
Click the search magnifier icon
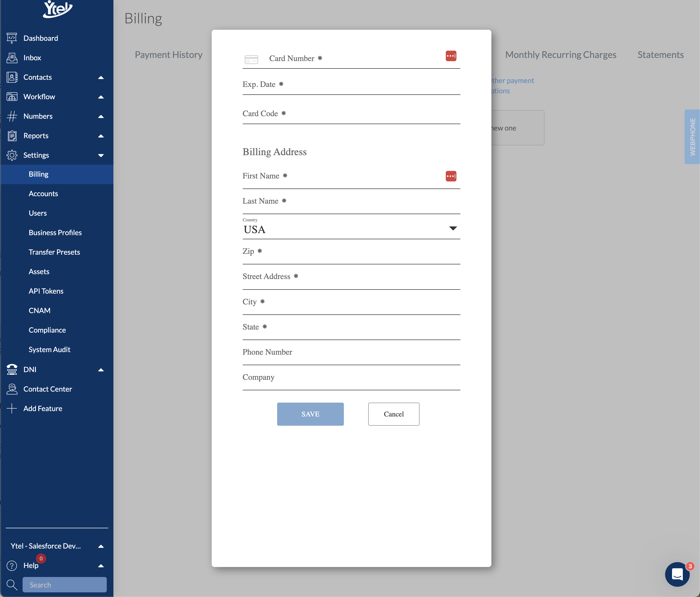[x=12, y=585]
